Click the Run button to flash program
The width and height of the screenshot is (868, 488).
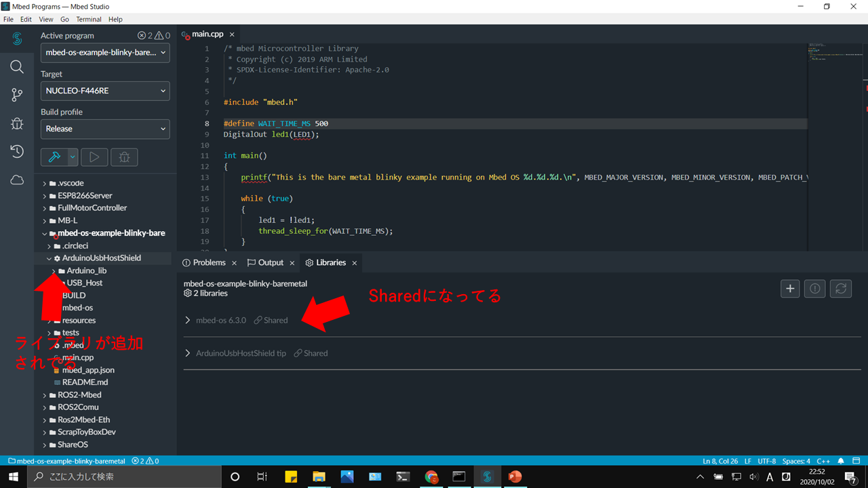pyautogui.click(x=94, y=157)
